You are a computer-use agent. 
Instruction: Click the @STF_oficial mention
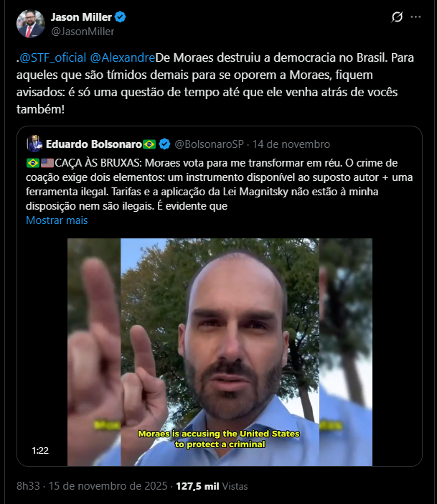click(53, 58)
